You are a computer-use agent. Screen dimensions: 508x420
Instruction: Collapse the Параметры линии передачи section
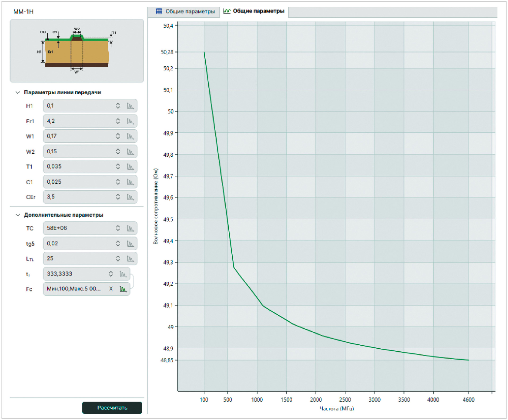pyautogui.click(x=18, y=93)
